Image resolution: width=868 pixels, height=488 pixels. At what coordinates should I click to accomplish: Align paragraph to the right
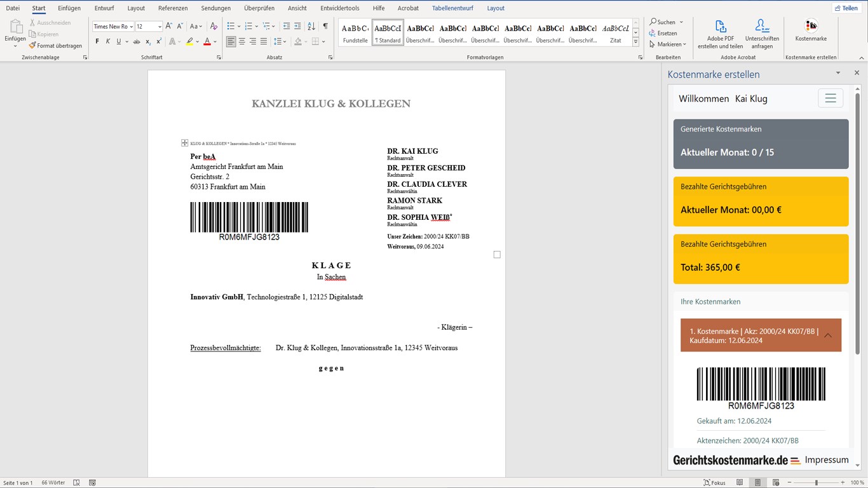click(x=253, y=42)
